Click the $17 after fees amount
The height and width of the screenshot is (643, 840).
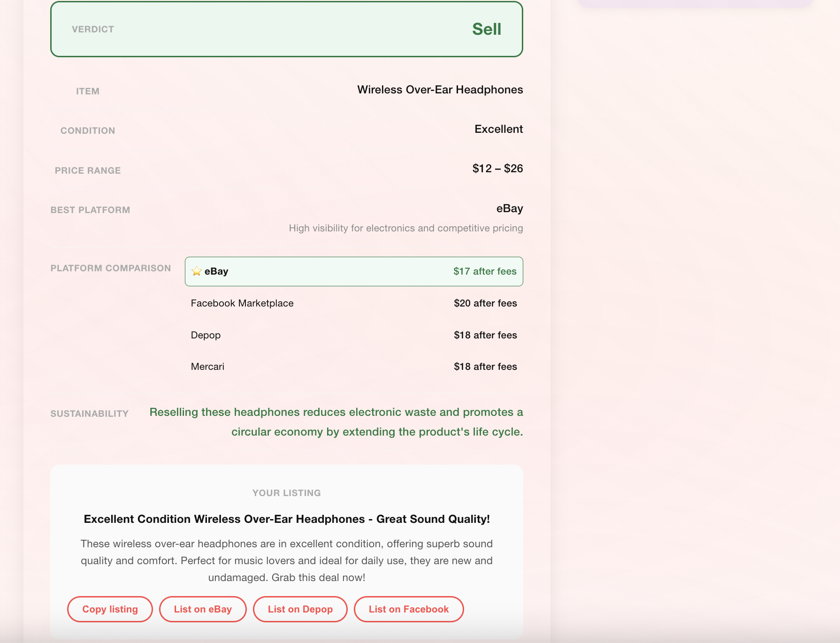(485, 271)
